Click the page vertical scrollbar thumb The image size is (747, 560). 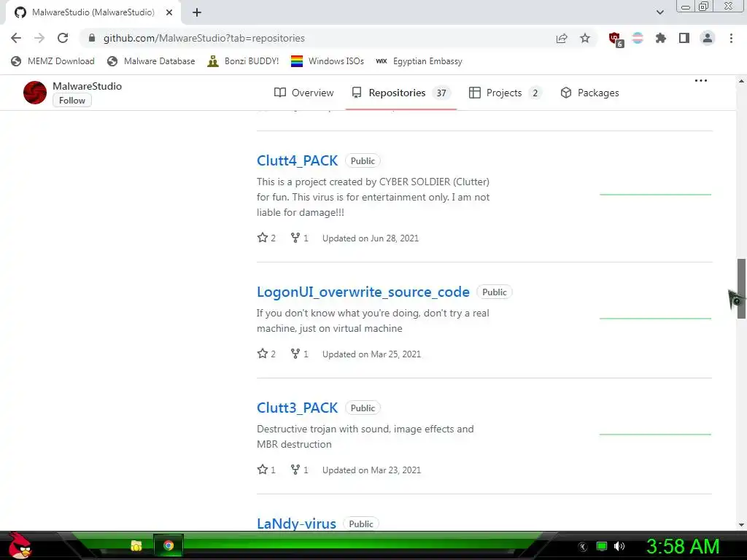pyautogui.click(x=741, y=289)
